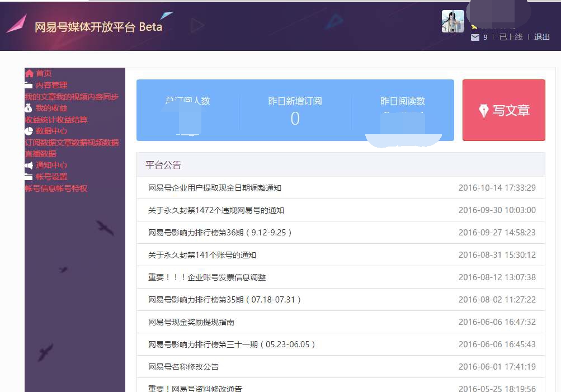The width and height of the screenshot is (561, 392).
Task: Open the mail envelope icon in header
Action: click(x=475, y=37)
